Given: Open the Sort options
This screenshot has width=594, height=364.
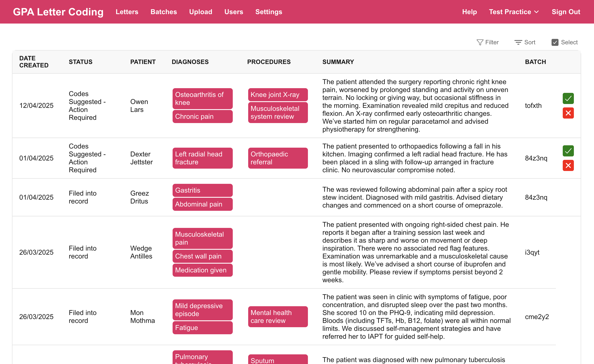Looking at the screenshot, I should 525,42.
